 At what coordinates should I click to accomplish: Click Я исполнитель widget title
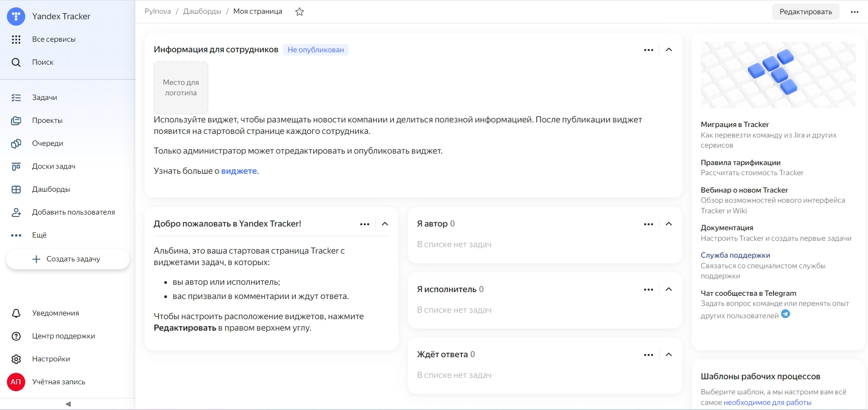447,289
